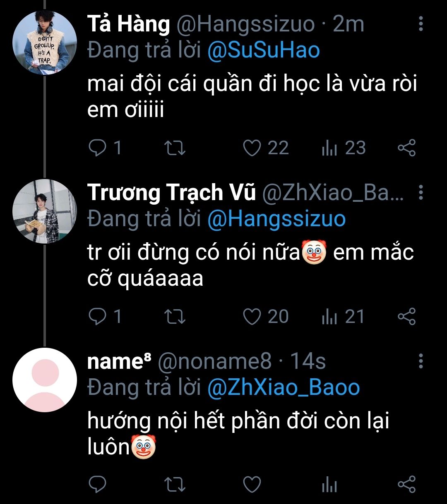The width and height of the screenshot is (447, 504).
Task: Open the @SuSuHao mention link
Action: (263, 50)
